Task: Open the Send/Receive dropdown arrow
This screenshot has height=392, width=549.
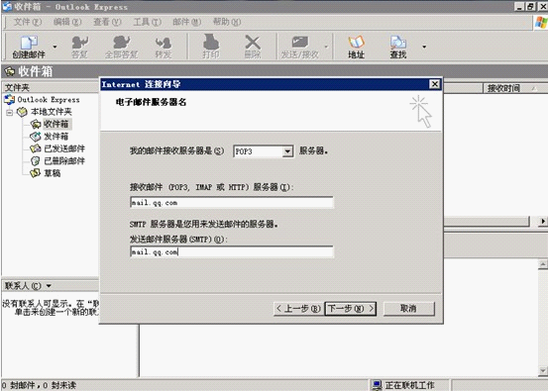Action: (x=326, y=47)
